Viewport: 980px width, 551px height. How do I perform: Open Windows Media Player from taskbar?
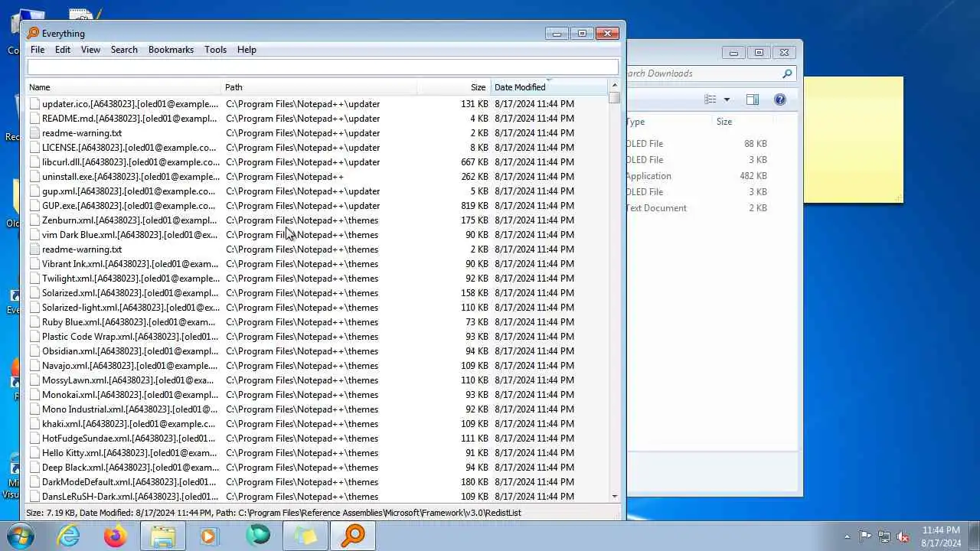pos(210,536)
